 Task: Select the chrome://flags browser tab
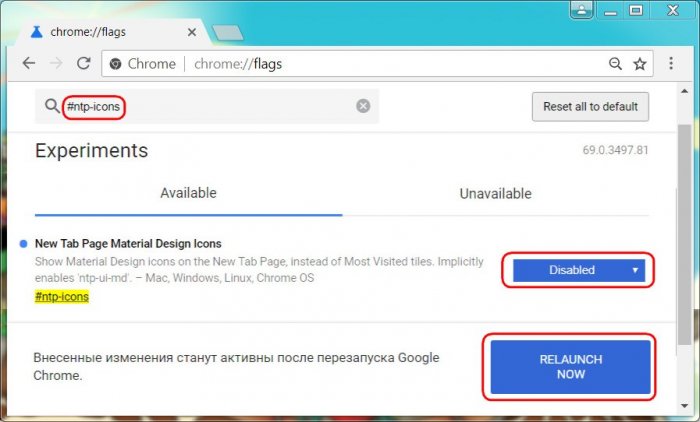tap(112, 32)
